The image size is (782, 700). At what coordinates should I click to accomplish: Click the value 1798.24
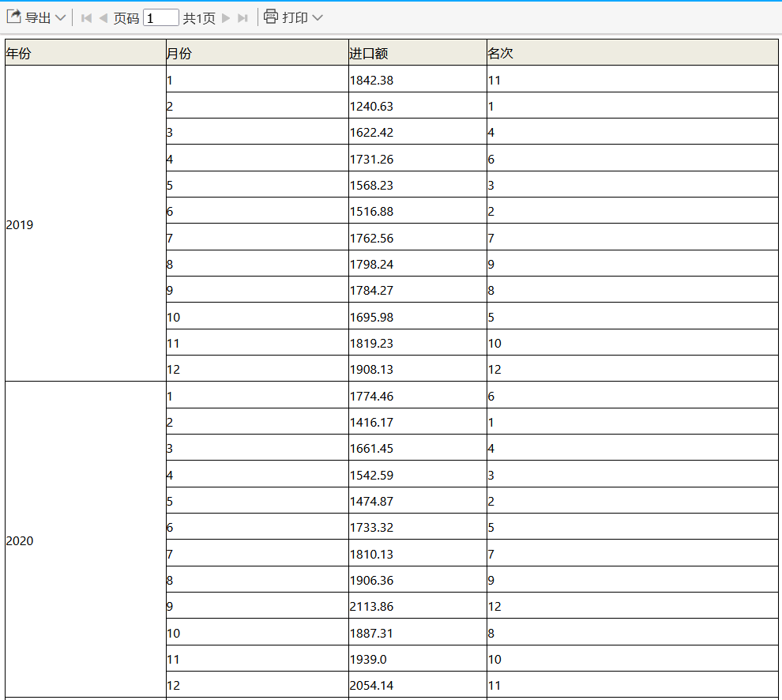371,264
